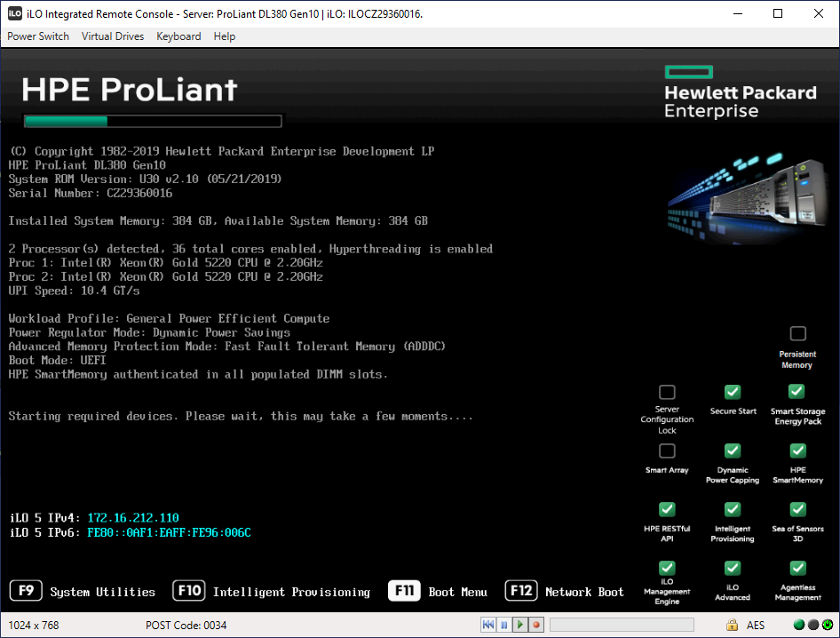This screenshot has width=840, height=638.
Task: Click the Installed System Memory line
Action: pyautogui.click(x=218, y=221)
